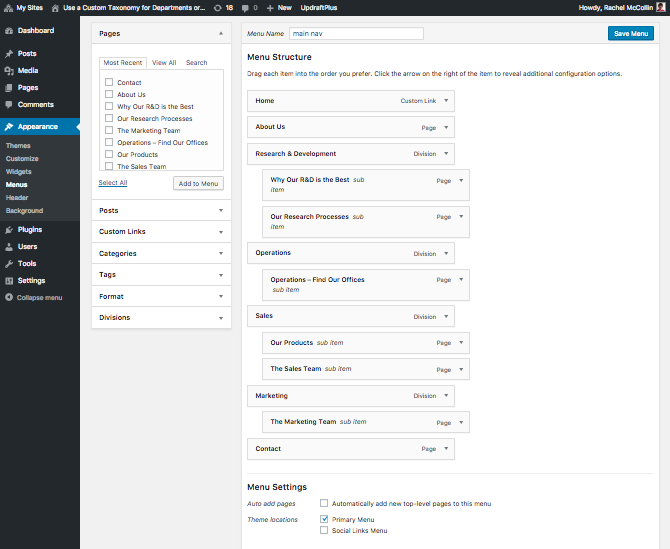Screen dimensions: 670x549
Task: Expand the Categories metabox
Action: pos(221,253)
